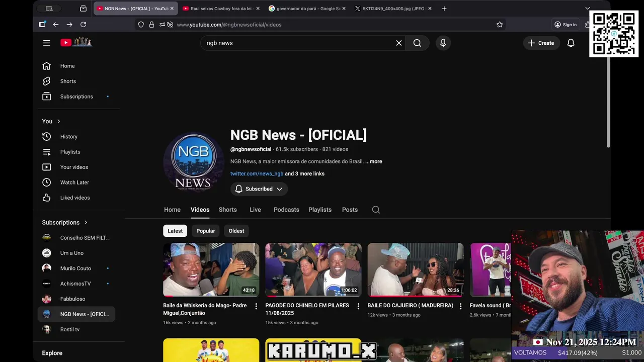Close the 5KTI24N9_400x400.jpg browser tab

point(430,9)
